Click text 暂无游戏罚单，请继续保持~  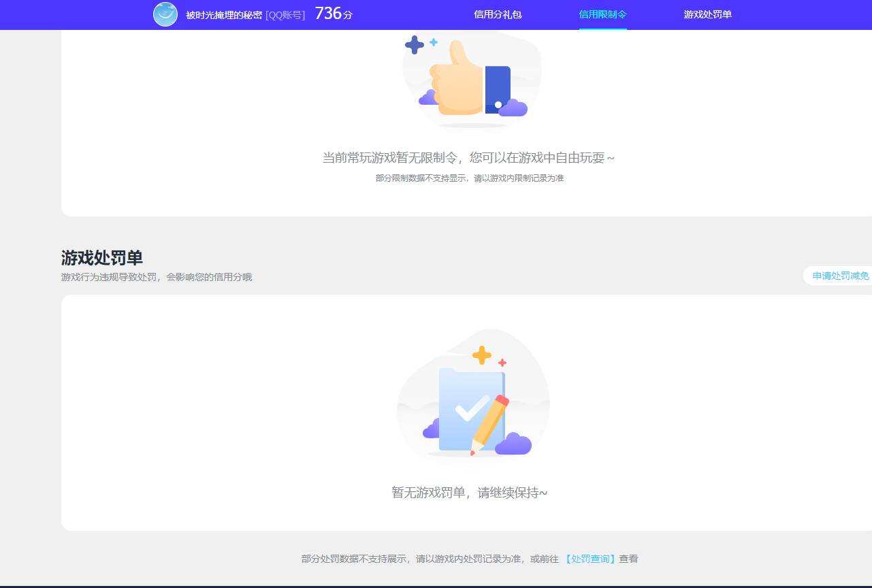point(470,492)
